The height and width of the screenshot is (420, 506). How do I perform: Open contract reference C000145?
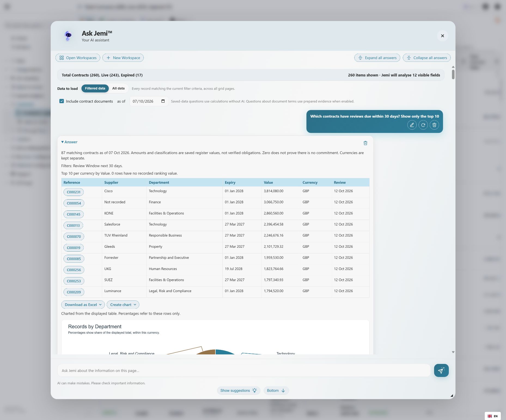pos(74,214)
